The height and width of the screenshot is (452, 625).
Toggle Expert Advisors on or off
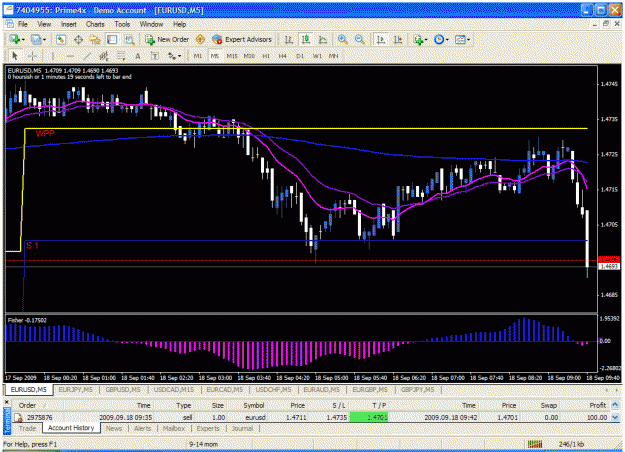[242, 39]
